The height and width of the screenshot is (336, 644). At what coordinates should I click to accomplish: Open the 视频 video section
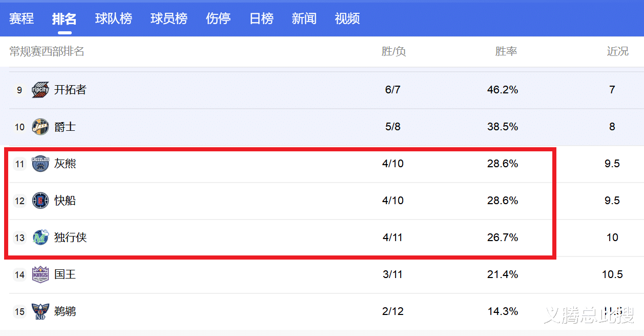tap(347, 18)
